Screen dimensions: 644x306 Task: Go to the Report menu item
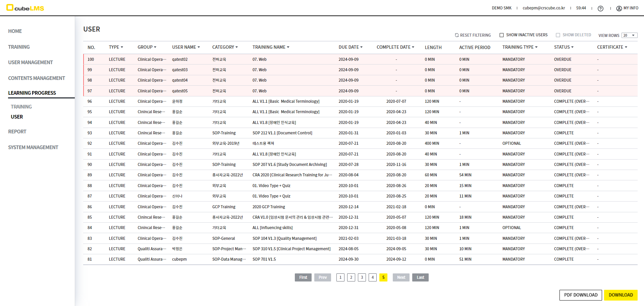click(x=17, y=132)
